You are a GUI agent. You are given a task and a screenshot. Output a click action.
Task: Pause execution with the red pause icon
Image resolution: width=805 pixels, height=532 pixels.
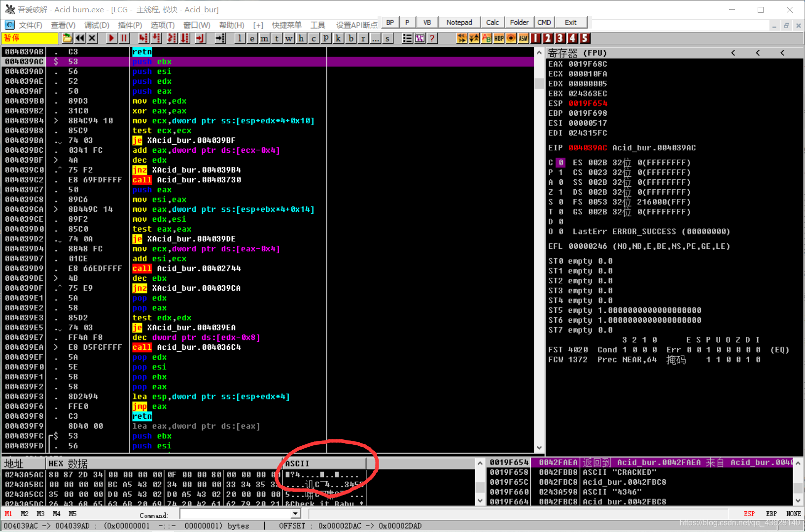pos(124,38)
